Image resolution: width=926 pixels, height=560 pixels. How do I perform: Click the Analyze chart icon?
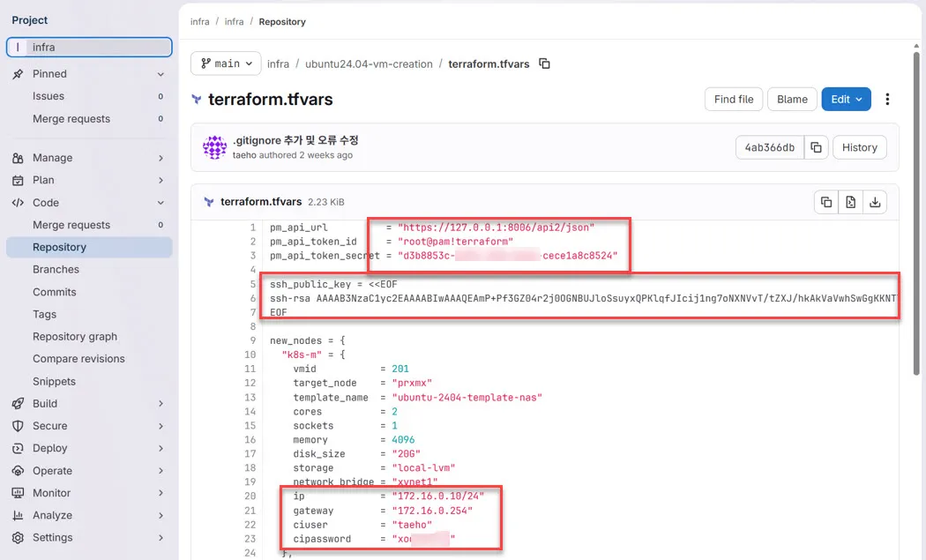18,515
